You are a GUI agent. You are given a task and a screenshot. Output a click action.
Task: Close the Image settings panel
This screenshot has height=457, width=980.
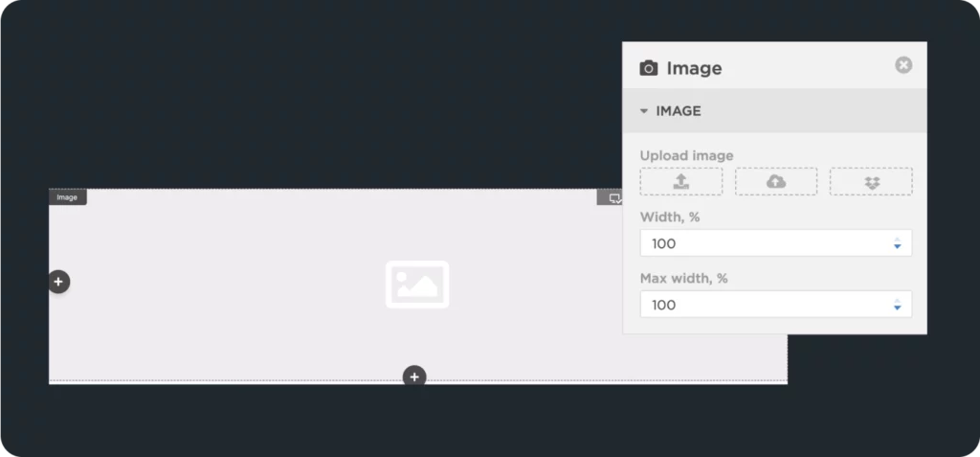click(x=903, y=65)
